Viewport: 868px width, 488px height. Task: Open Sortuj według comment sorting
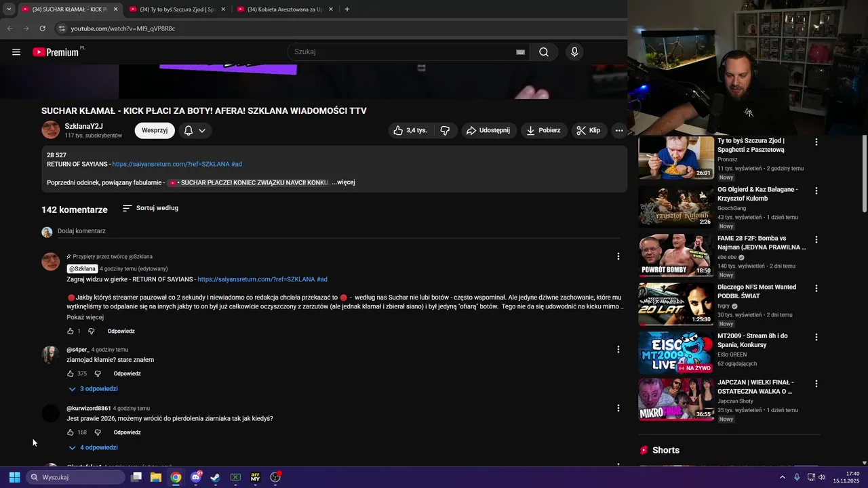tap(151, 208)
